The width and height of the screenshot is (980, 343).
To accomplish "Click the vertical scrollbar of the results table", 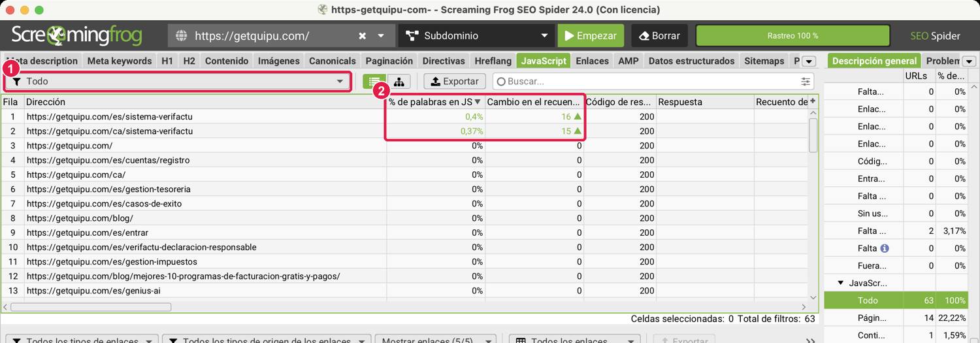I will pos(813,135).
